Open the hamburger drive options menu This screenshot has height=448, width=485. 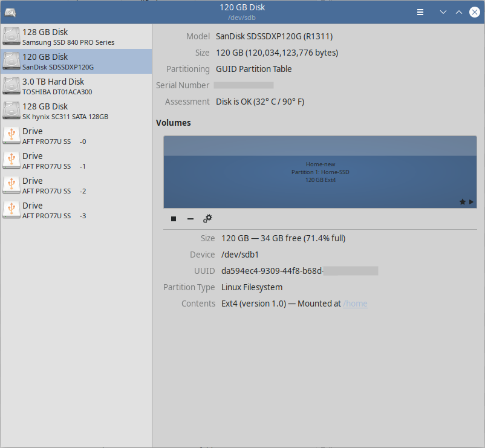[x=420, y=12]
